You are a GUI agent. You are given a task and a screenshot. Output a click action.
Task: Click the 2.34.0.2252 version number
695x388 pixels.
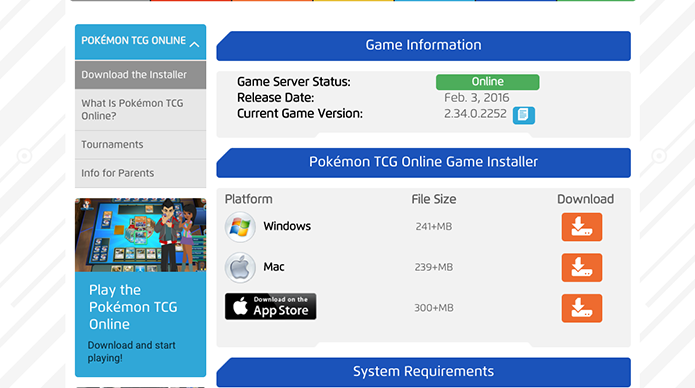click(475, 114)
